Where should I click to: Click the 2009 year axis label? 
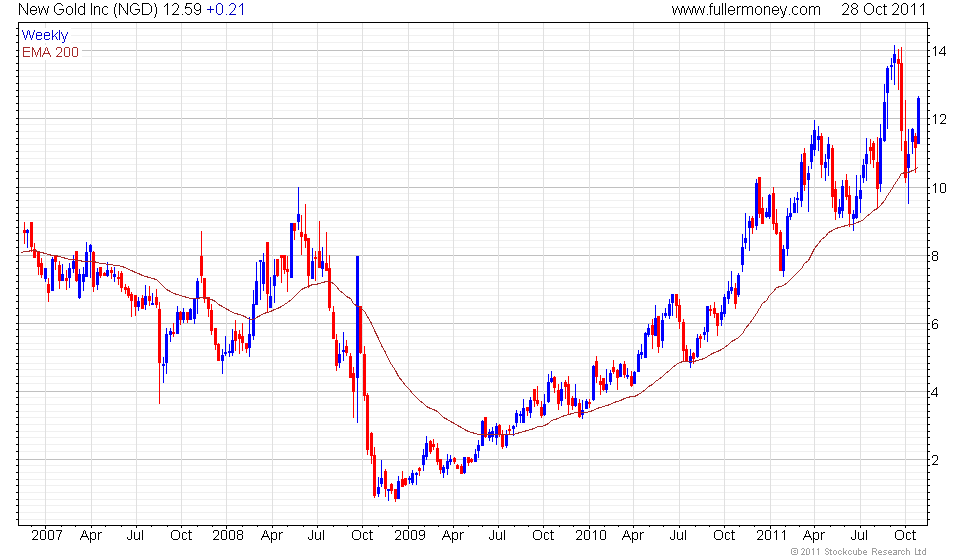pyautogui.click(x=409, y=536)
